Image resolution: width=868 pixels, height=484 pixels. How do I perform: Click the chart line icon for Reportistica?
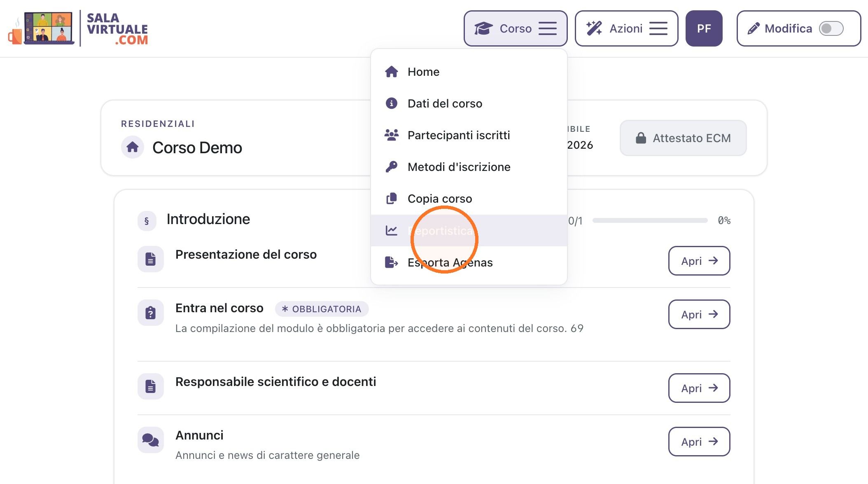(391, 230)
